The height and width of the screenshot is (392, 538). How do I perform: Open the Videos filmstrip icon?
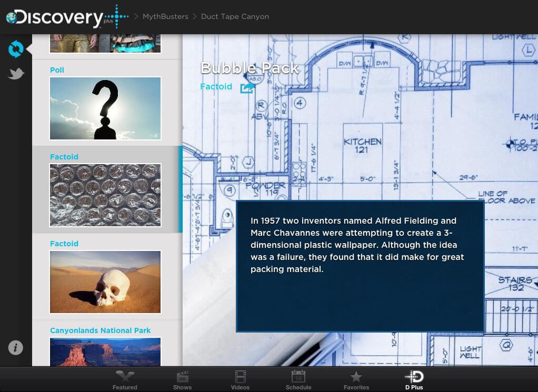240,379
